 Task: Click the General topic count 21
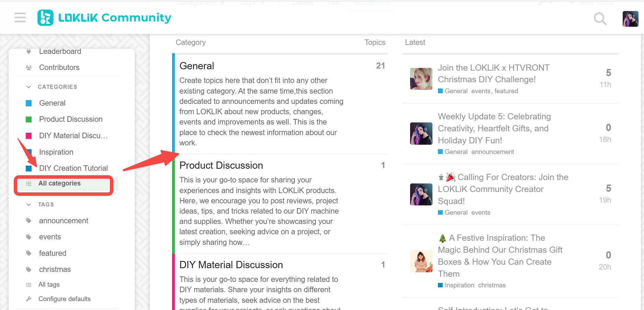(x=381, y=66)
